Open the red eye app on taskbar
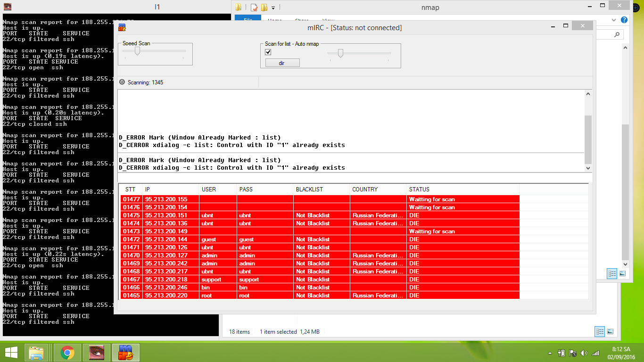The height and width of the screenshot is (362, 644). (x=96, y=353)
